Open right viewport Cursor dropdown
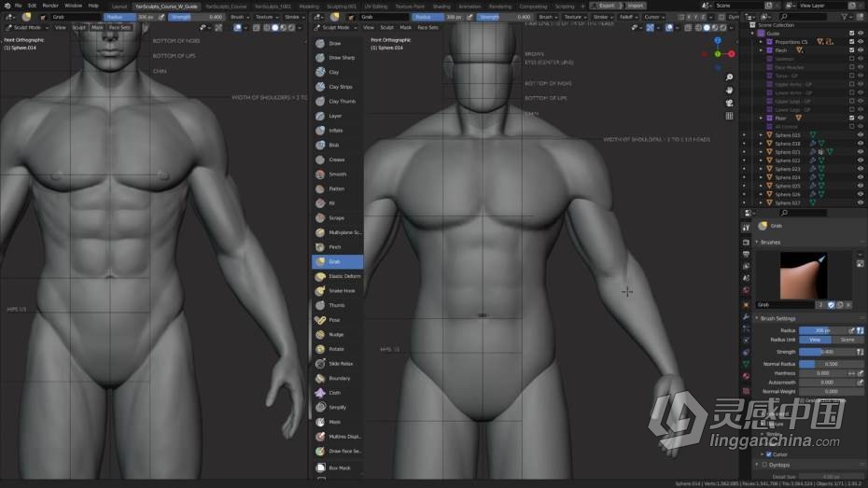 [654, 17]
